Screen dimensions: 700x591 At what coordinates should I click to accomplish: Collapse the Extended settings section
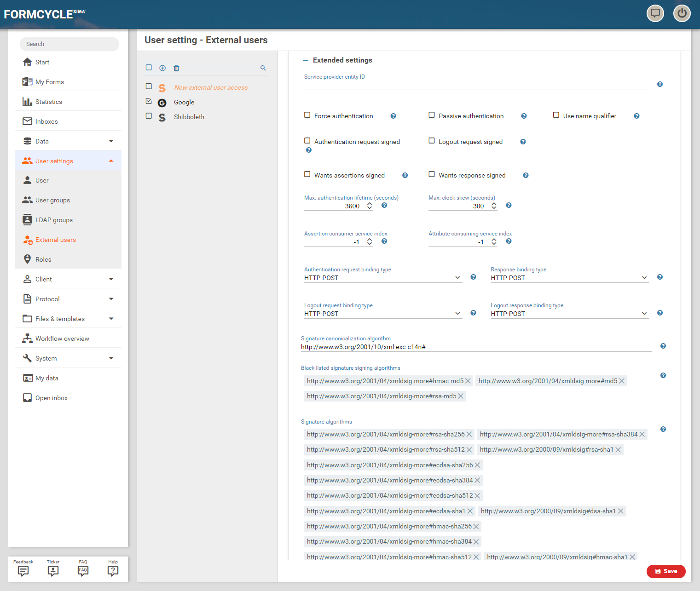click(305, 60)
